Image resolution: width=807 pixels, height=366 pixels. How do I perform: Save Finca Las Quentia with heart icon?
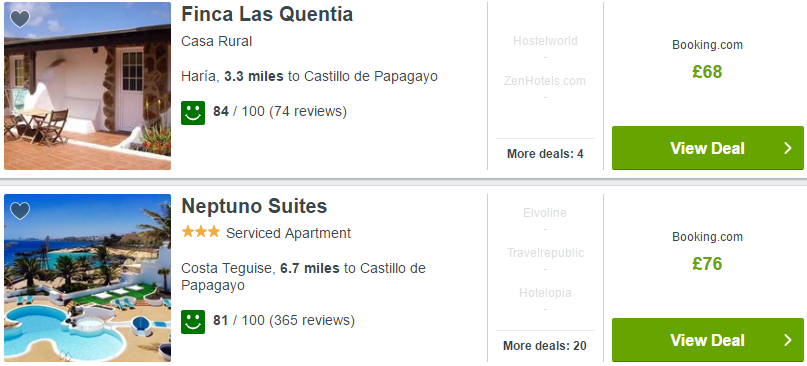coord(20,19)
